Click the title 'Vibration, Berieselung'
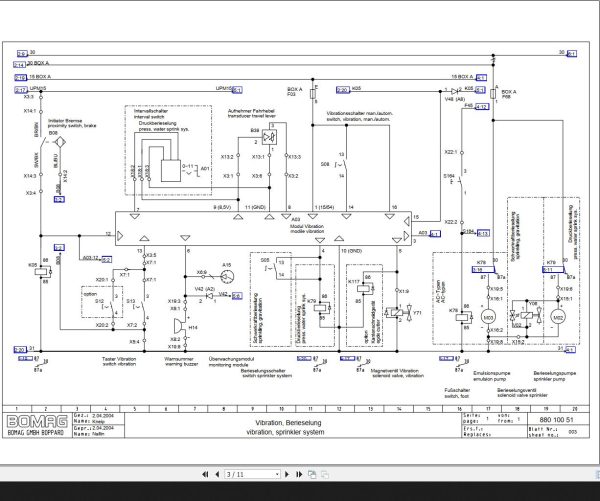Viewport: 600px width, 501px height. click(x=288, y=423)
